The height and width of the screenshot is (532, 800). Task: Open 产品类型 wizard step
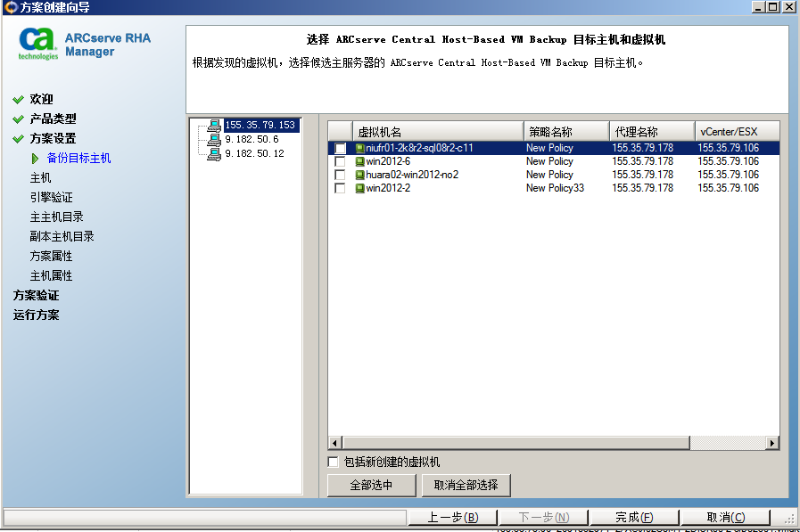pos(53,119)
